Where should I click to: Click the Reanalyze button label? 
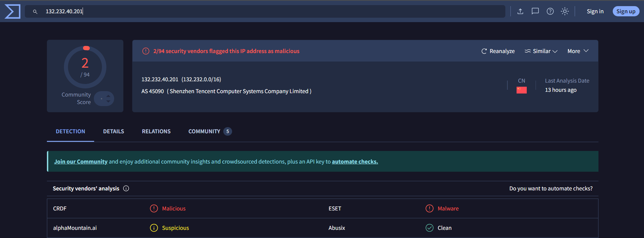[502, 51]
